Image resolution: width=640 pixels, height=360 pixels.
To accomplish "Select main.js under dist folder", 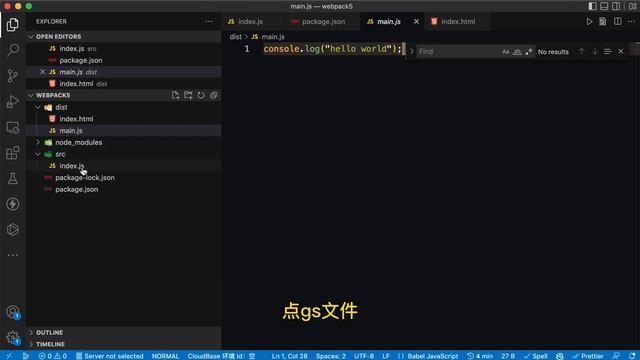I will 124,131.
